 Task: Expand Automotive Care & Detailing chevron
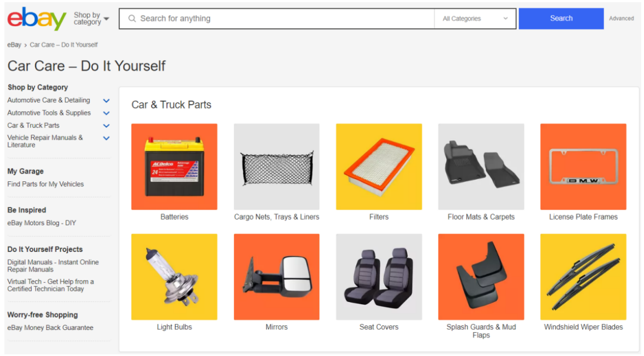pos(106,101)
